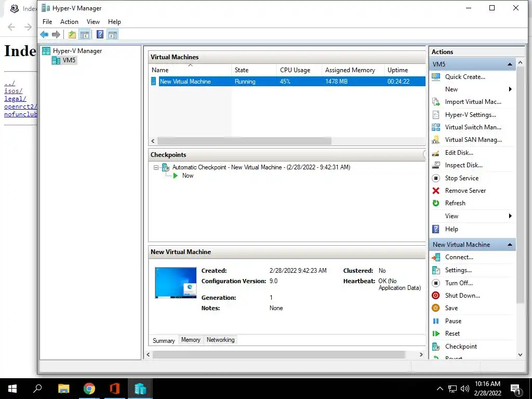Open the View menu

[x=93, y=22]
